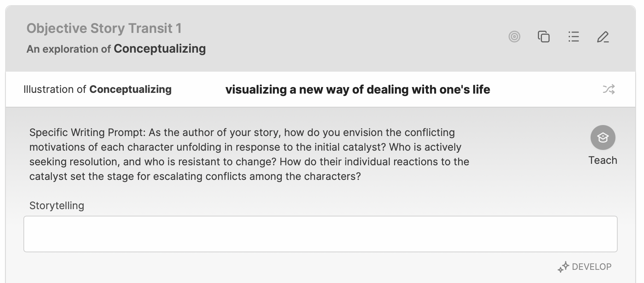Click the target bullseye icon in header
This screenshot has height=283, width=644.
point(514,37)
